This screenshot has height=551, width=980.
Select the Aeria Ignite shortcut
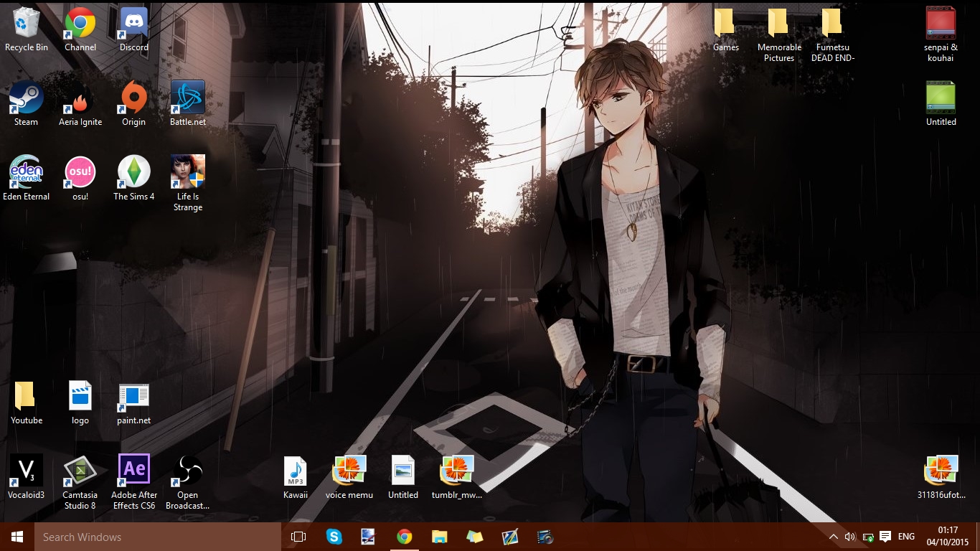[x=80, y=104]
